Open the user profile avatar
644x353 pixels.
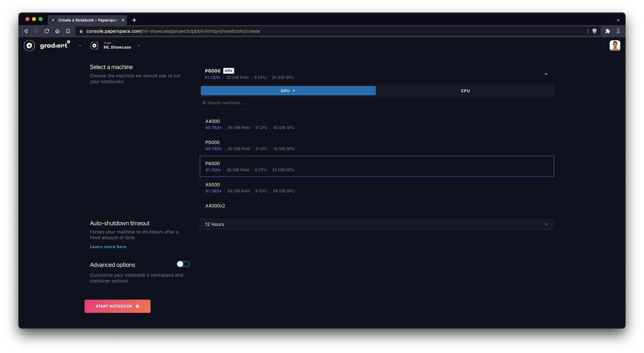[x=615, y=45]
